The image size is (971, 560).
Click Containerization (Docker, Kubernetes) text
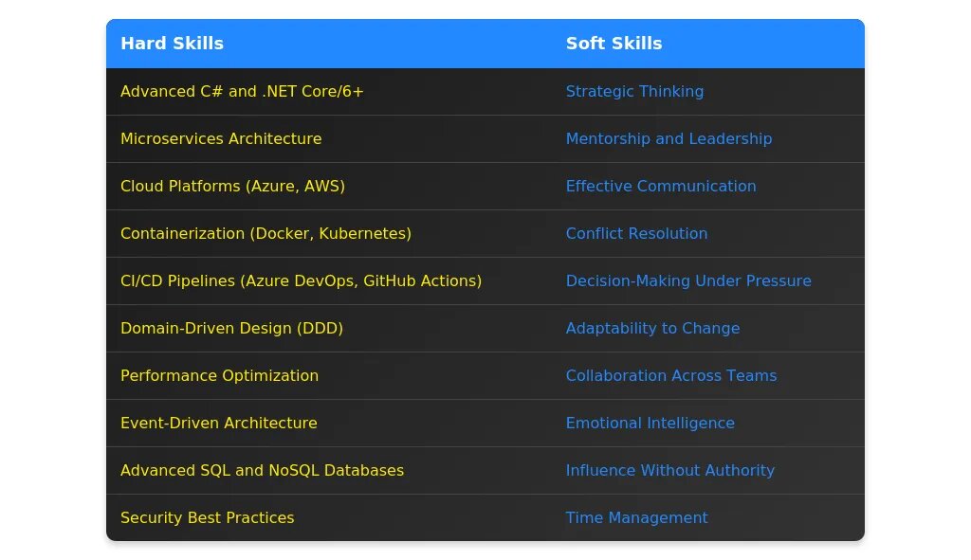266,234
